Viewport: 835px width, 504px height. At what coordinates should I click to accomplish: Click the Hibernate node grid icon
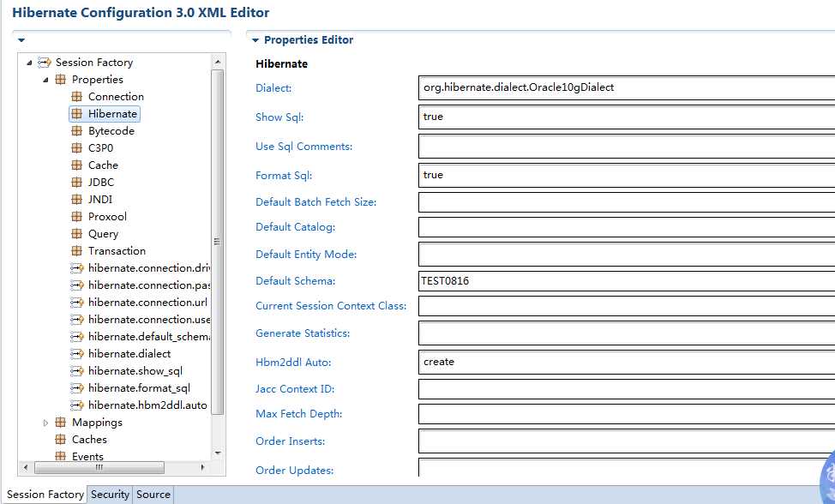pos(76,113)
